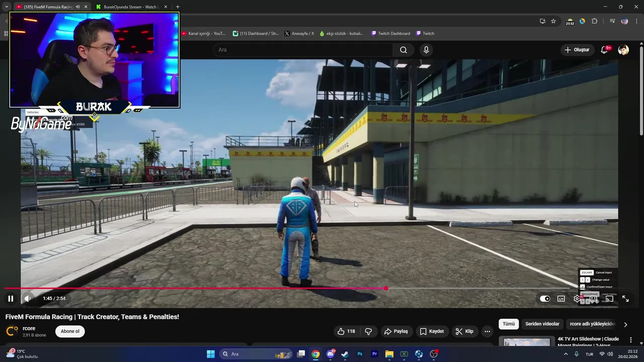Open a new browser tab
This screenshot has width=644, height=362.
178,7
